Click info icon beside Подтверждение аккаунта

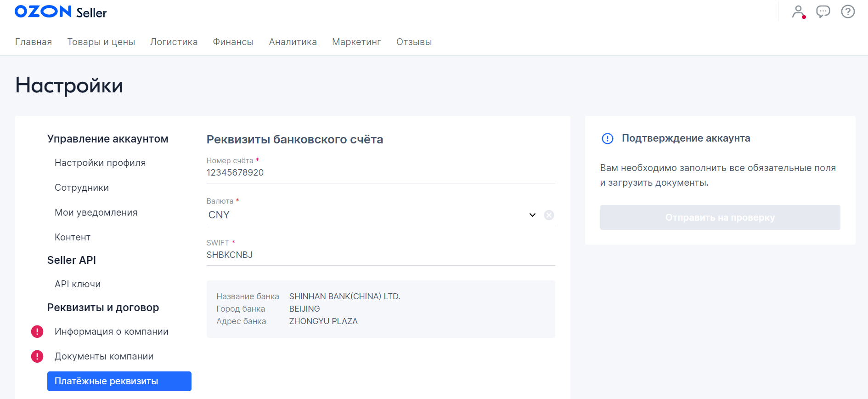(608, 138)
